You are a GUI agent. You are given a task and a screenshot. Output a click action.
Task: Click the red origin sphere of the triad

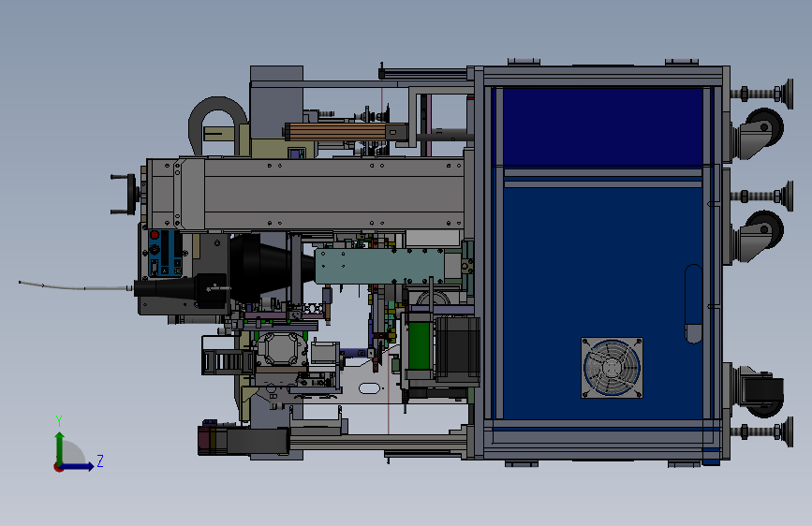[x=58, y=467]
